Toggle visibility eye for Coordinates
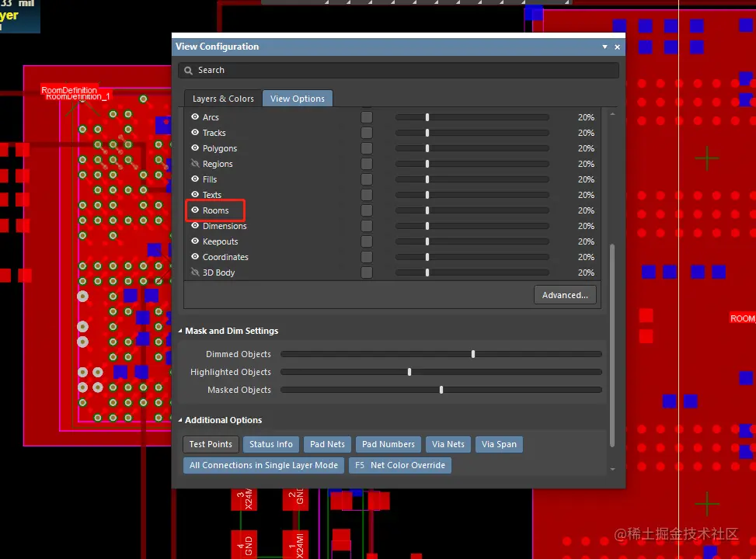The height and width of the screenshot is (559, 756). pyautogui.click(x=195, y=256)
